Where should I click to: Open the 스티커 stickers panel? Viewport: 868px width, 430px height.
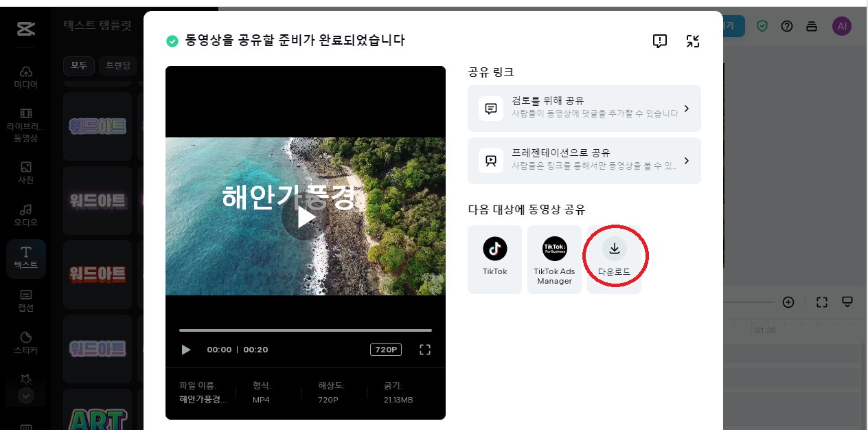click(x=26, y=342)
